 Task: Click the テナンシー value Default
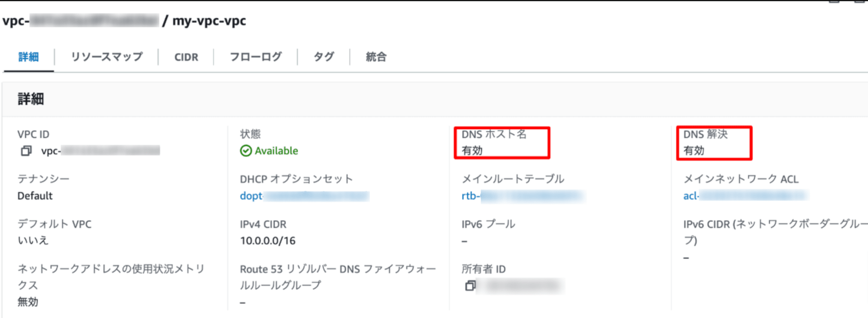(35, 196)
